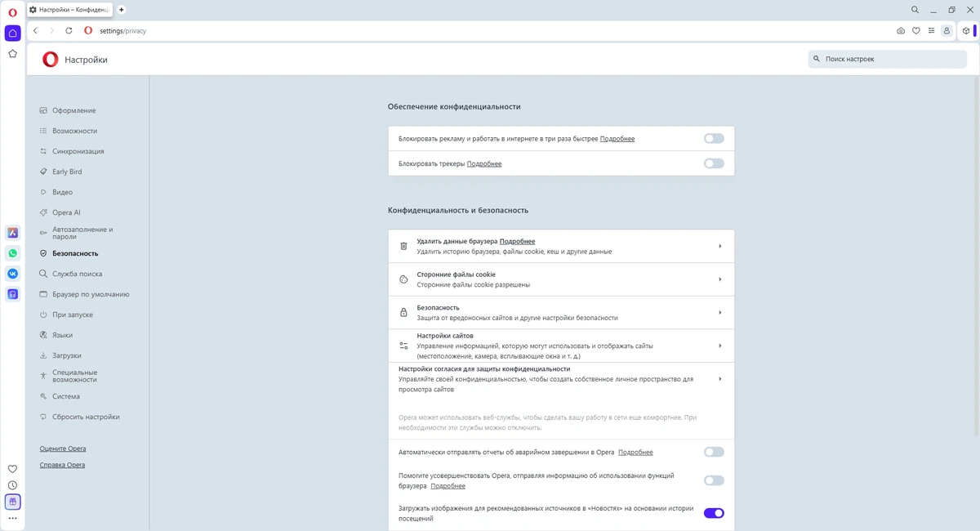Focus the Поиск настроек search field
980x531 pixels.
(888, 59)
